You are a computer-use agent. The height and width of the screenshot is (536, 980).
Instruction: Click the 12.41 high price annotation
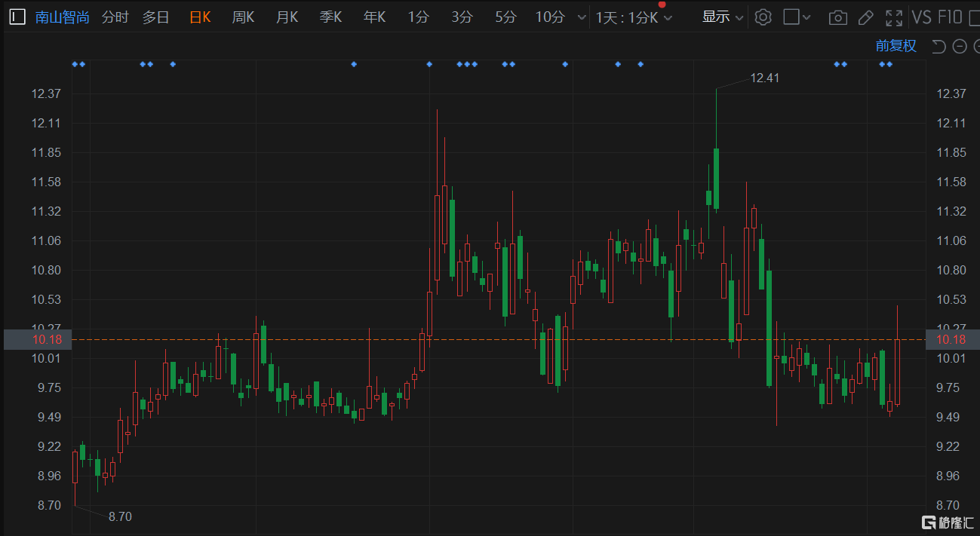coord(764,78)
